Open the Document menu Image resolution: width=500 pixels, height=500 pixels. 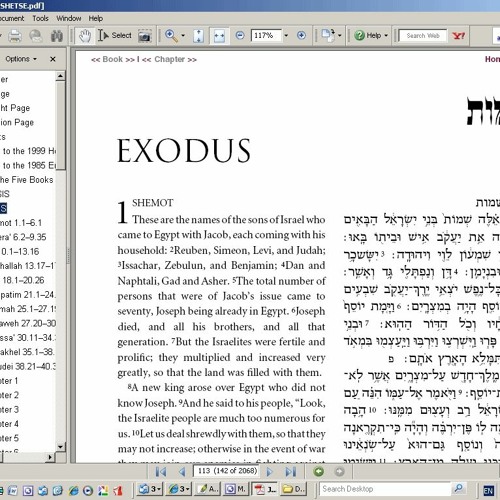pyautogui.click(x=11, y=18)
